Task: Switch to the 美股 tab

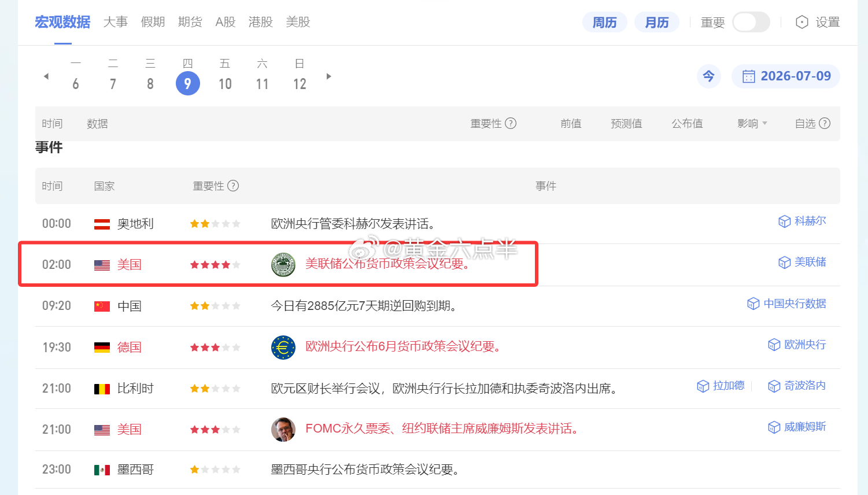Action: point(298,22)
